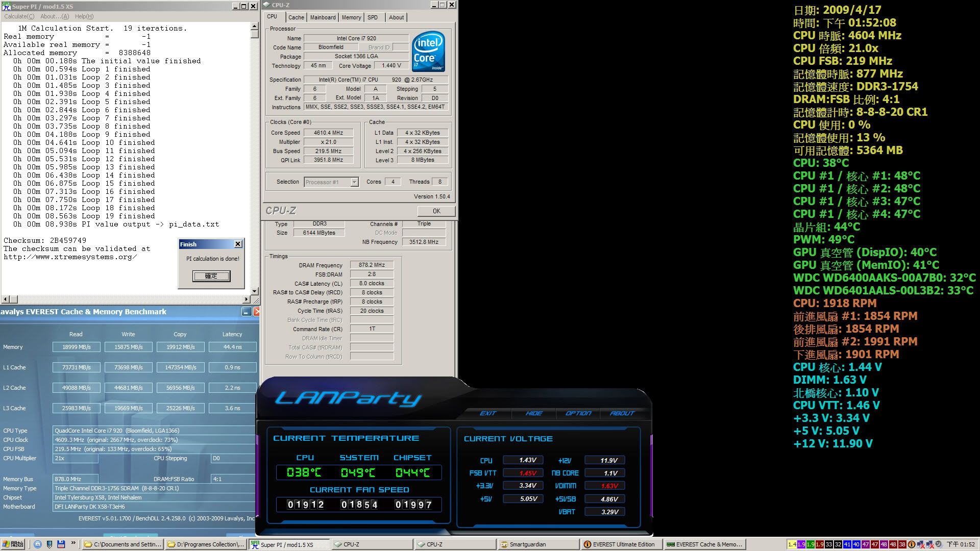
Task: Click the orange info icon in the system tray
Action: [x=911, y=545]
